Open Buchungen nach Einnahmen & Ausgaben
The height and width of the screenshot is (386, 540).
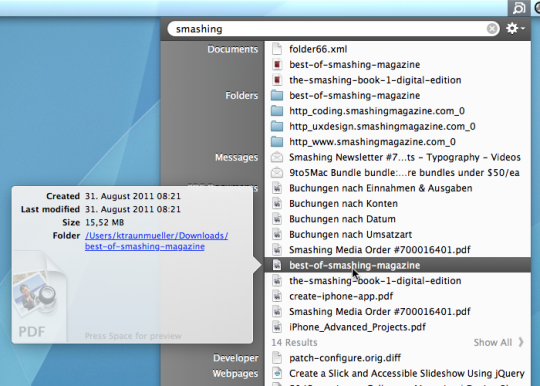pyautogui.click(x=381, y=188)
